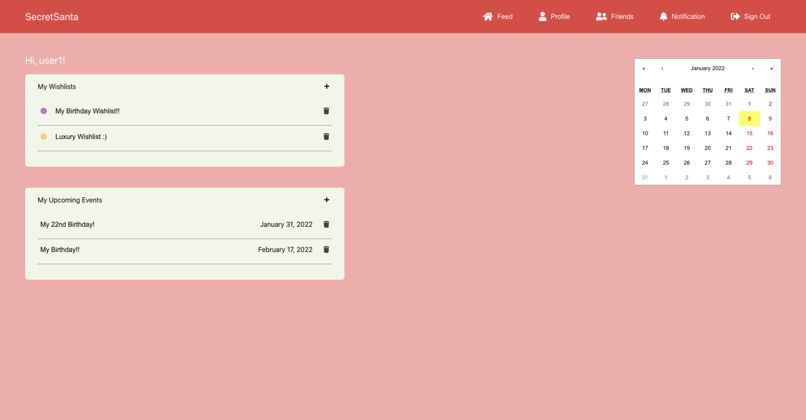Screen dimensions: 806x420
Task: Open the Profile menu item
Action: tap(554, 16)
